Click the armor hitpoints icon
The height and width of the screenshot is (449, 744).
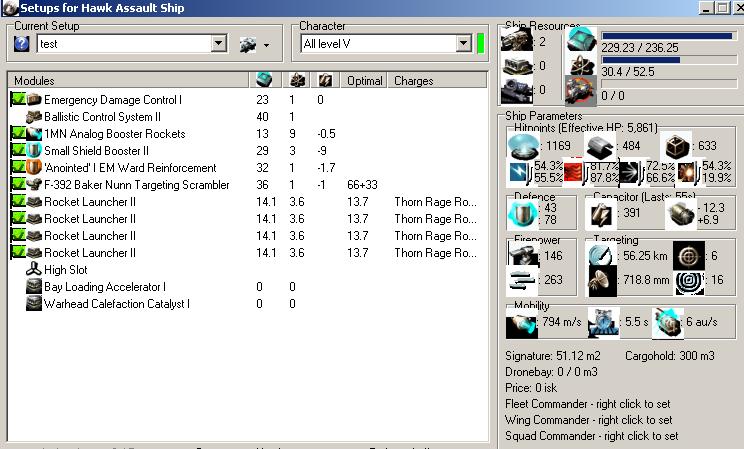tap(600, 146)
